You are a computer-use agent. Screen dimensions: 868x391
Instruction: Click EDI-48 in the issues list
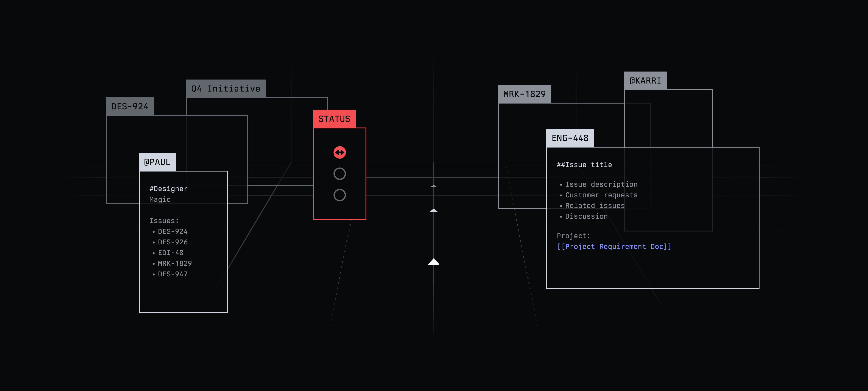pyautogui.click(x=171, y=253)
